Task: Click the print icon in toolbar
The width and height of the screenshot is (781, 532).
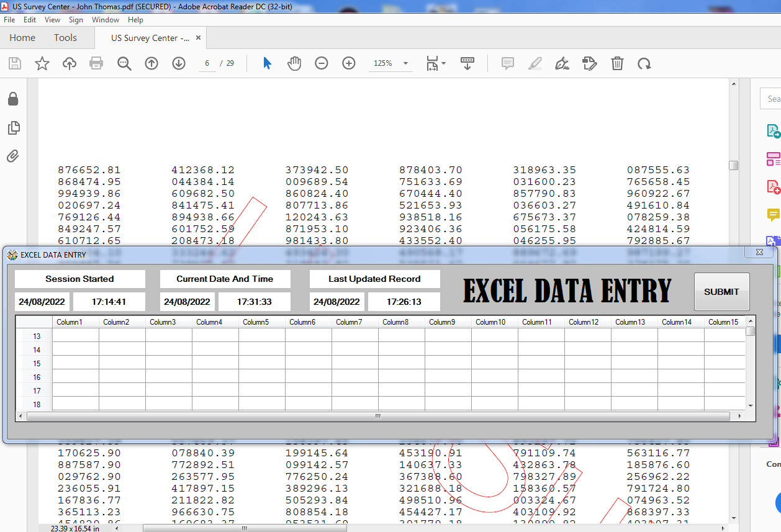Action: pos(96,63)
